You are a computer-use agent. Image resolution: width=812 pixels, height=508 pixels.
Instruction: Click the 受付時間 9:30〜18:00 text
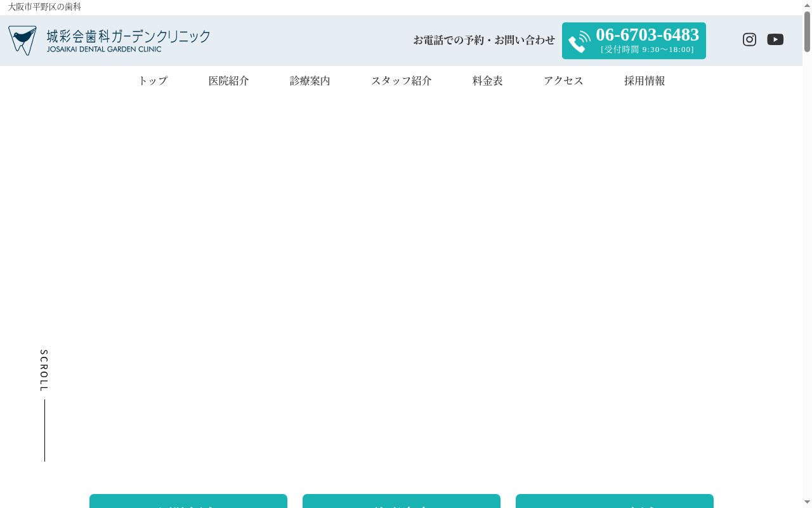click(647, 50)
